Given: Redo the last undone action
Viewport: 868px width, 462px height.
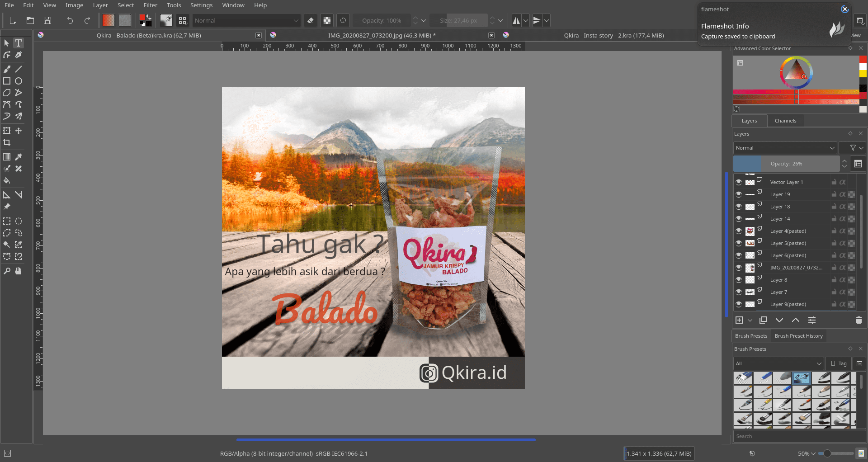Looking at the screenshot, I should [x=87, y=20].
